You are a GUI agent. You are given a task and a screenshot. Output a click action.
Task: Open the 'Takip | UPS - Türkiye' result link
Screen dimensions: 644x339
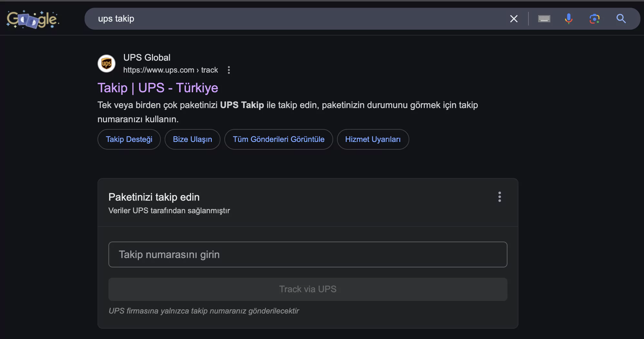pos(158,88)
